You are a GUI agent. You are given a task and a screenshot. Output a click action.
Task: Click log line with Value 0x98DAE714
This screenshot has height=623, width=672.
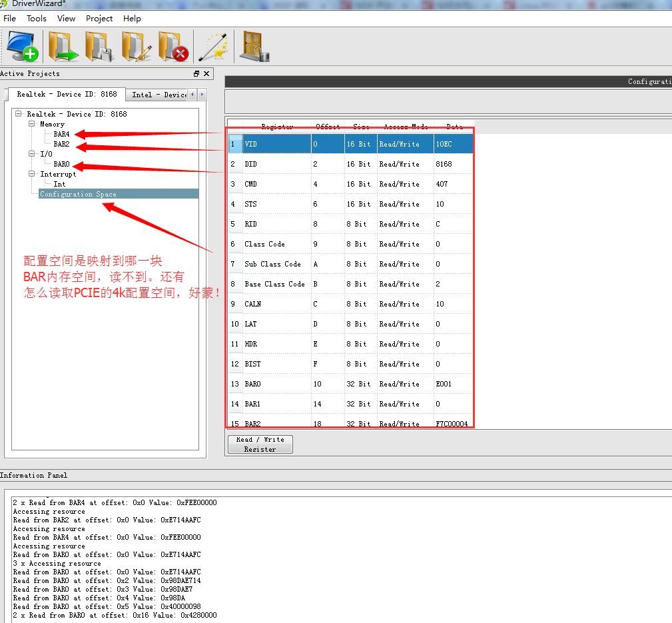click(107, 580)
